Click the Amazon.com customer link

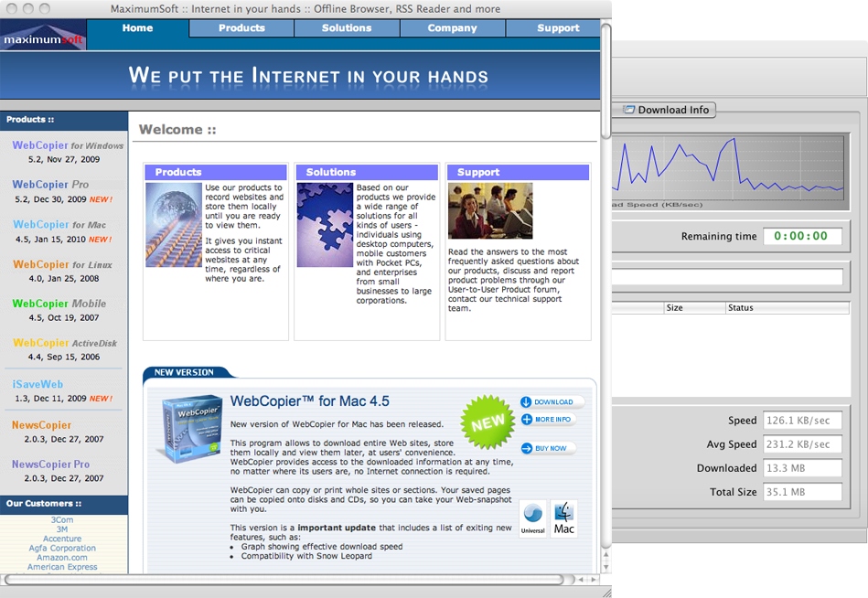(x=62, y=558)
